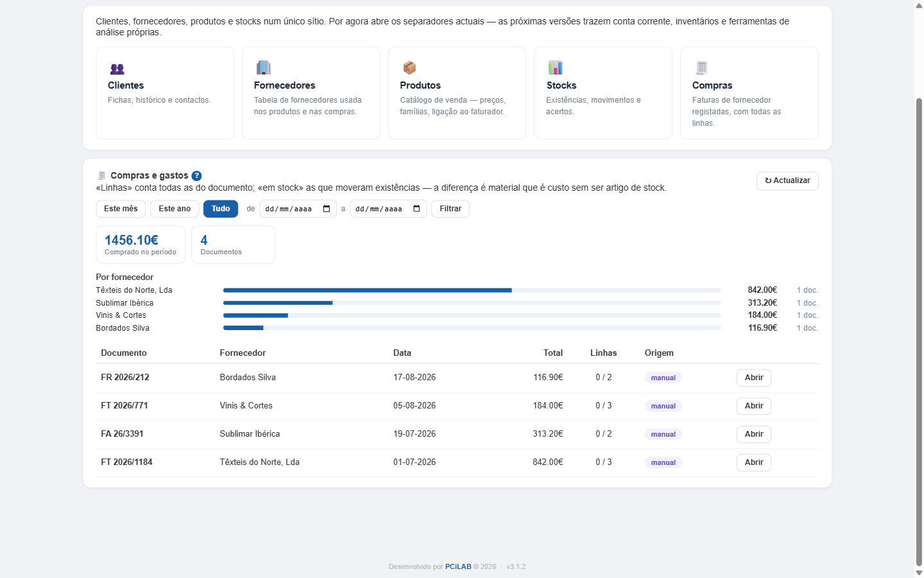Open document FT 2026/1184 with Abrir
Viewport: 924px width, 578px height.
[x=754, y=462]
